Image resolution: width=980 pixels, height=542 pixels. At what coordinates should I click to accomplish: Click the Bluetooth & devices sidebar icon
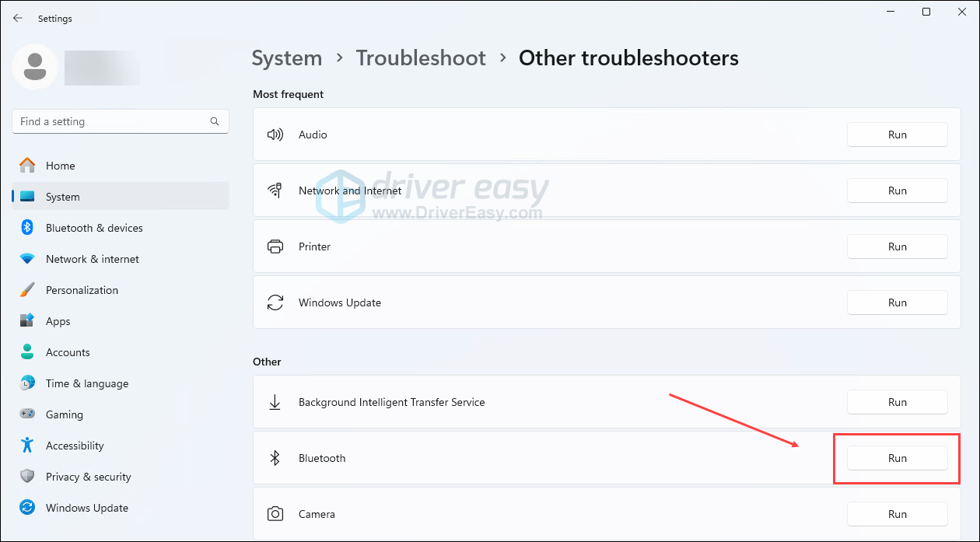(27, 228)
